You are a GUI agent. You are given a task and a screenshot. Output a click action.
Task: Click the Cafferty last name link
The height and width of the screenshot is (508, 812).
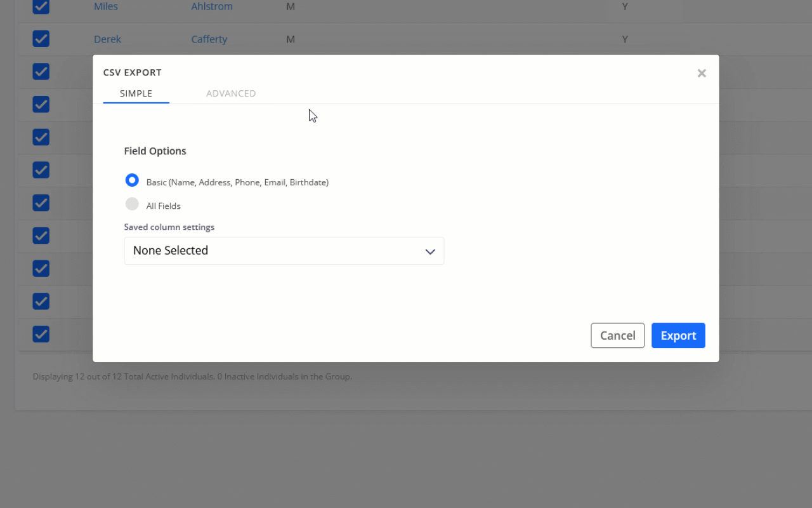pyautogui.click(x=209, y=39)
